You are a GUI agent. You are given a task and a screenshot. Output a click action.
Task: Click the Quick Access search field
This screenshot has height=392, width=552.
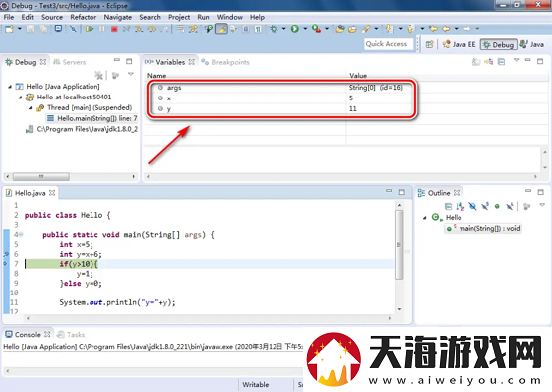point(388,44)
